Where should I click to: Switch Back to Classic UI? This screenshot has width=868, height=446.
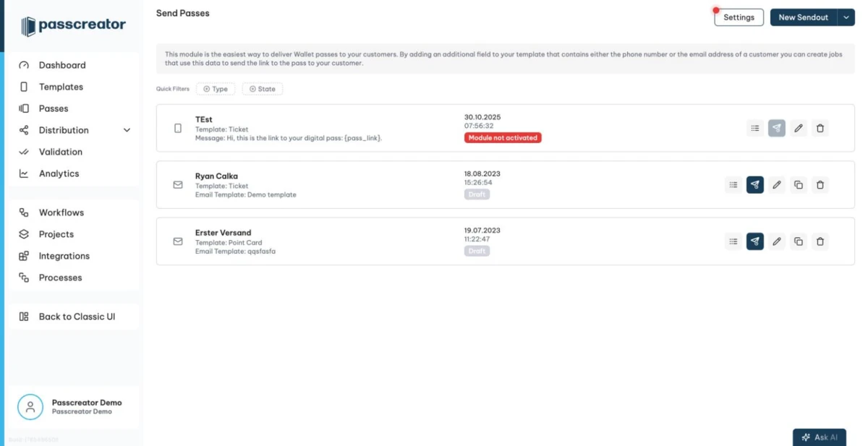click(x=77, y=317)
